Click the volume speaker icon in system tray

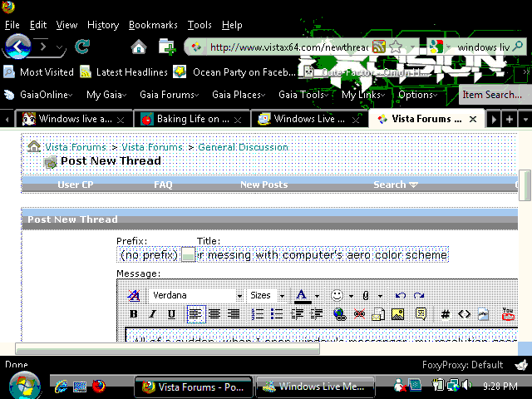[x=467, y=385]
